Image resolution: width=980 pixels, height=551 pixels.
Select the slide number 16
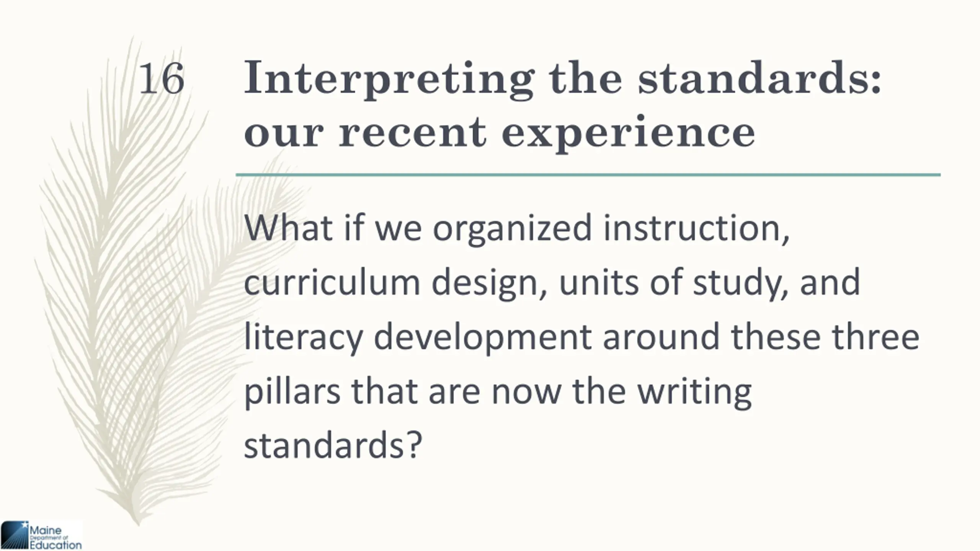tap(162, 79)
